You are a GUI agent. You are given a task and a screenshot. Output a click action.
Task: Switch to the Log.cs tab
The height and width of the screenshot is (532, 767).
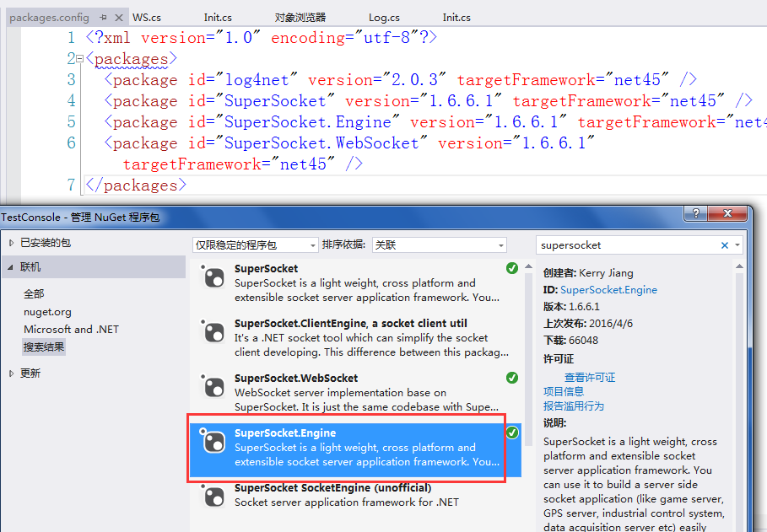tap(384, 18)
